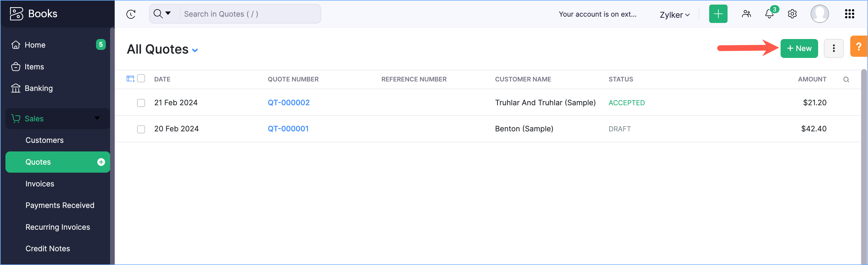Toggle the select-all quotes checkbox
This screenshot has width=868, height=265.
(x=141, y=79)
